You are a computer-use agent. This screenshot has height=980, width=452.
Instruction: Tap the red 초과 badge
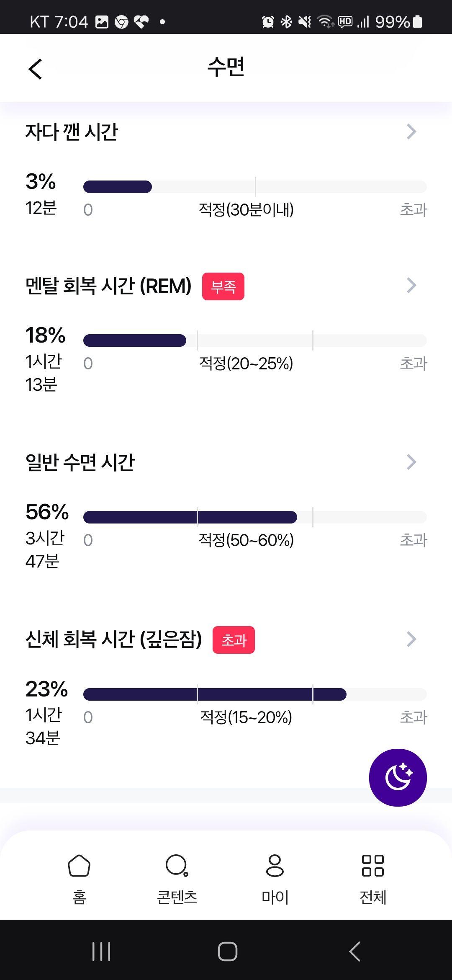[234, 640]
